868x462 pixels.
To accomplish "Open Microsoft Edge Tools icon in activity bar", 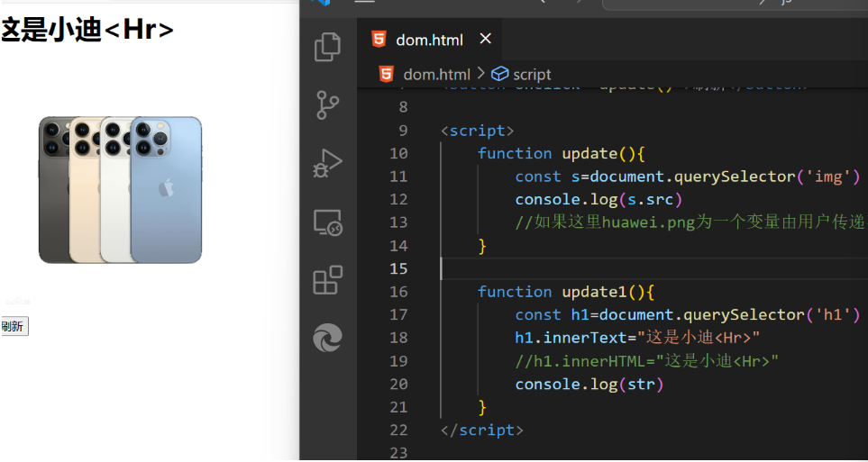I will tap(328, 338).
